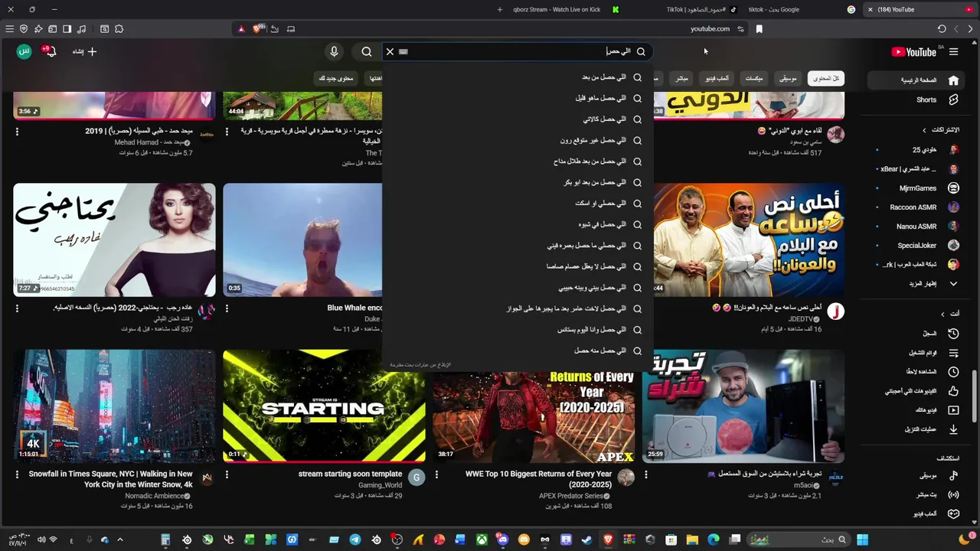Select the الصفحة الرئيسية home sidebar item
This screenshot has height=551, width=980.
[916, 80]
